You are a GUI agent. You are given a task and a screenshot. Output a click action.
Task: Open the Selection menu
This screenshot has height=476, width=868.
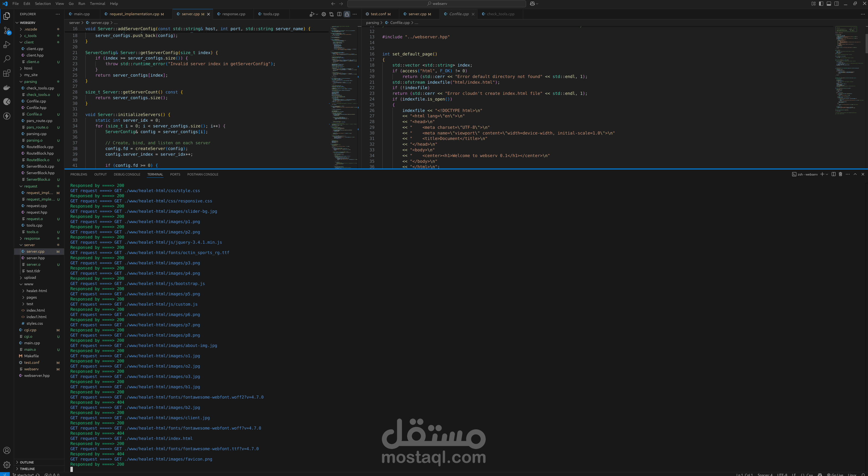click(x=43, y=4)
